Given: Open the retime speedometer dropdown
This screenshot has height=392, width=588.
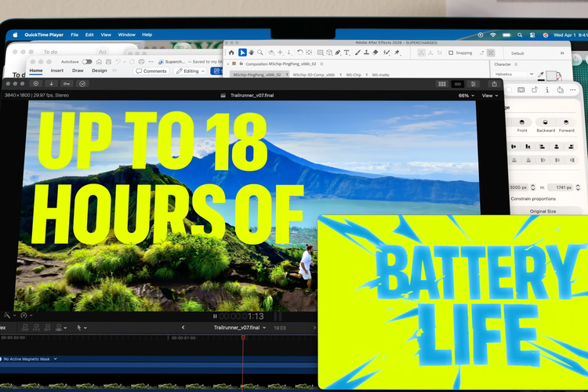Looking at the screenshot, I should coord(26,315).
